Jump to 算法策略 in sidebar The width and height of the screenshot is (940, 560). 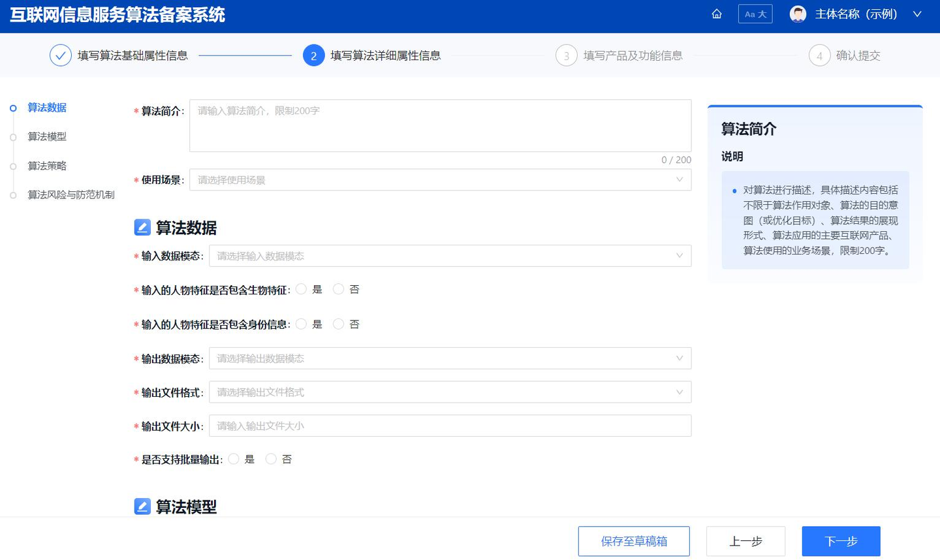[47, 166]
